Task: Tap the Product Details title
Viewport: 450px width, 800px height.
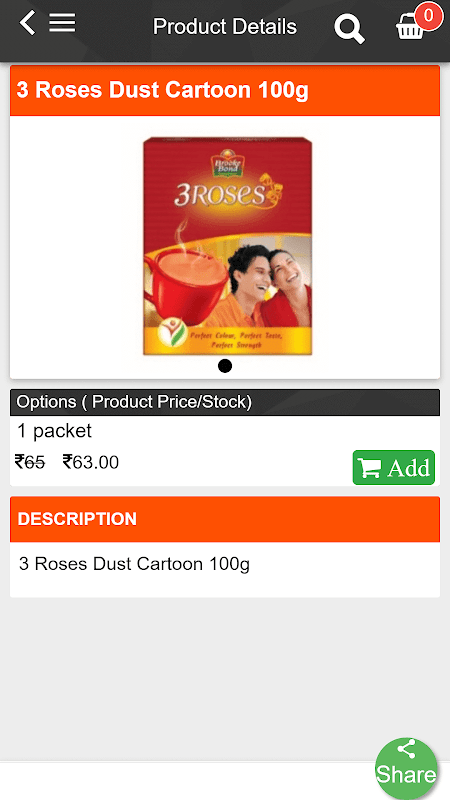Action: click(x=225, y=27)
